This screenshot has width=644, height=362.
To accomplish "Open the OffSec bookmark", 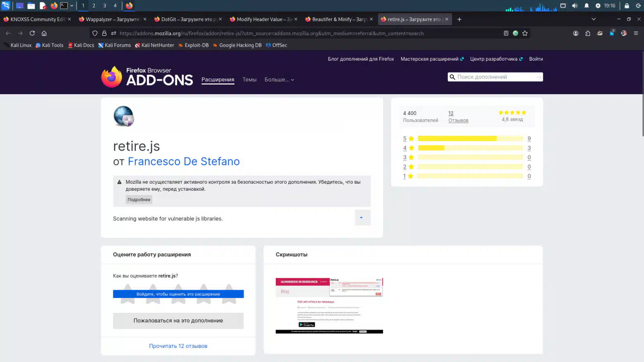I will [277, 45].
